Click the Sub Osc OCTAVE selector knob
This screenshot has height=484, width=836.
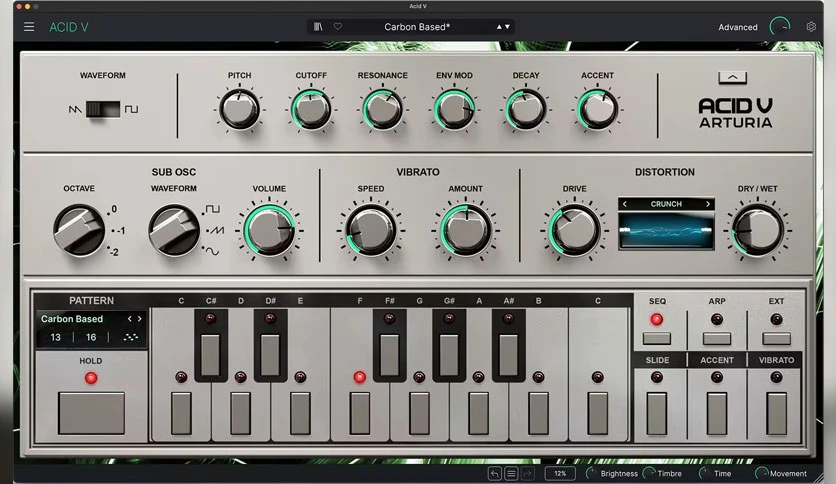pyautogui.click(x=79, y=230)
